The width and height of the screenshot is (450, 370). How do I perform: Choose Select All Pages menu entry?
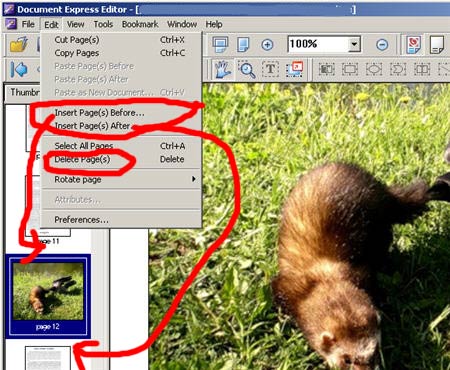click(121, 146)
